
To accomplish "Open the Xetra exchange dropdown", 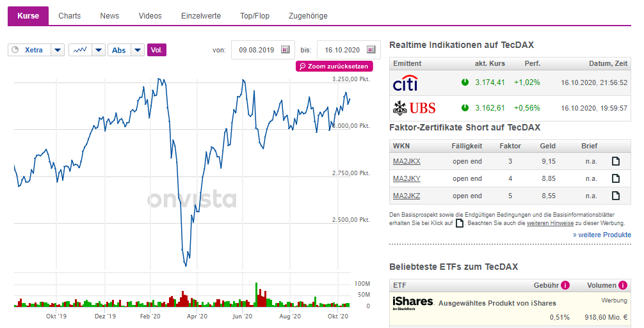I will coord(58,50).
